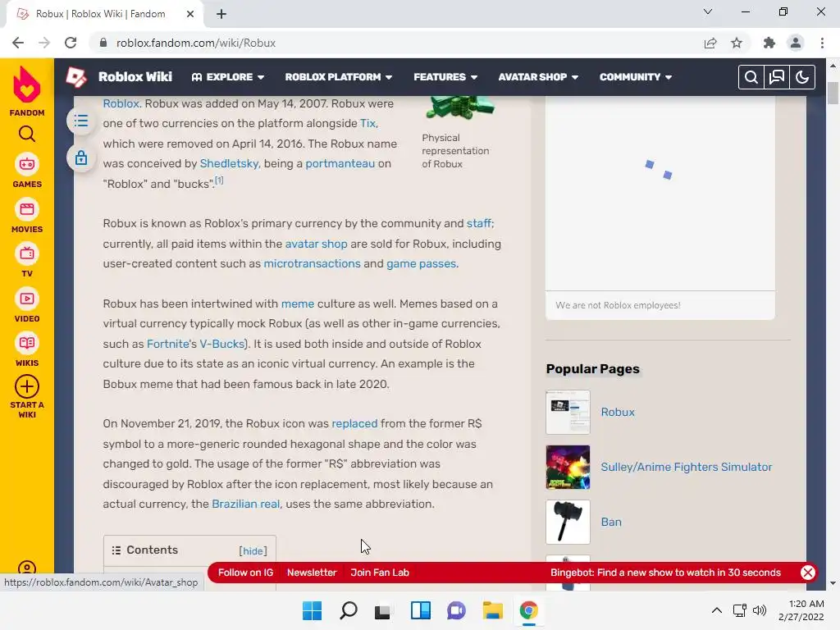Click the Robux page thumbnail
This screenshot has width=840, height=630.
568,412
